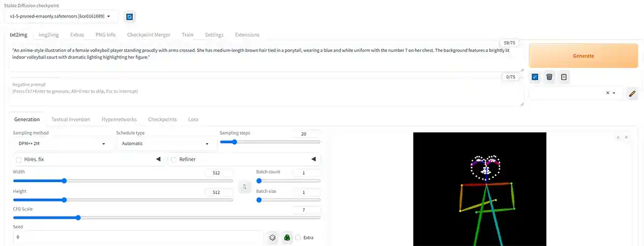Click into the Negative prompt field
Image resolution: width=644 pixels, height=246 pixels.
(266, 92)
